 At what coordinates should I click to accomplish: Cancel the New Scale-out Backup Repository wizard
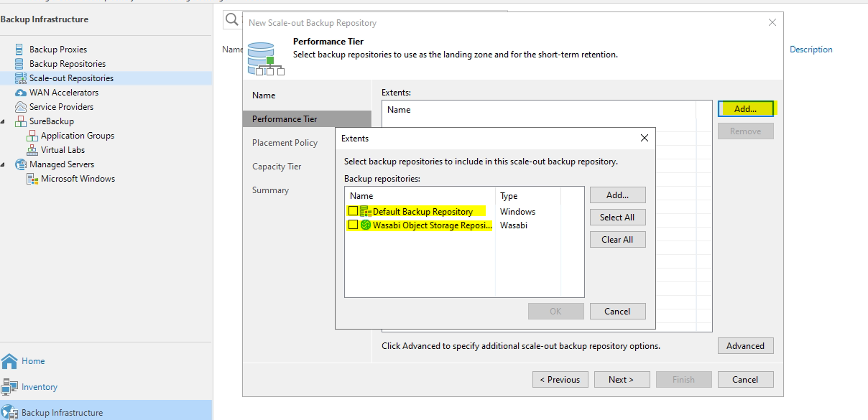(x=746, y=380)
